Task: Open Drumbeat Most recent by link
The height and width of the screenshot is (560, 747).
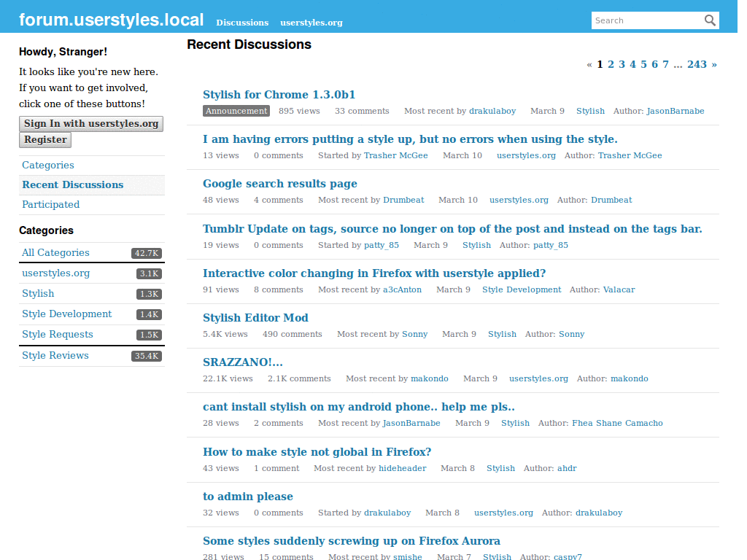Action: 403,200
